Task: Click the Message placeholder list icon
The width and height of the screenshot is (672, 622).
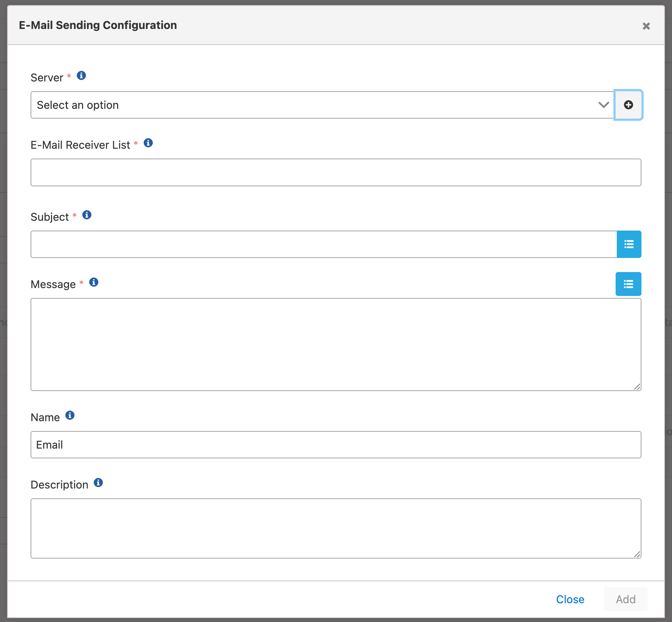Action: click(628, 284)
